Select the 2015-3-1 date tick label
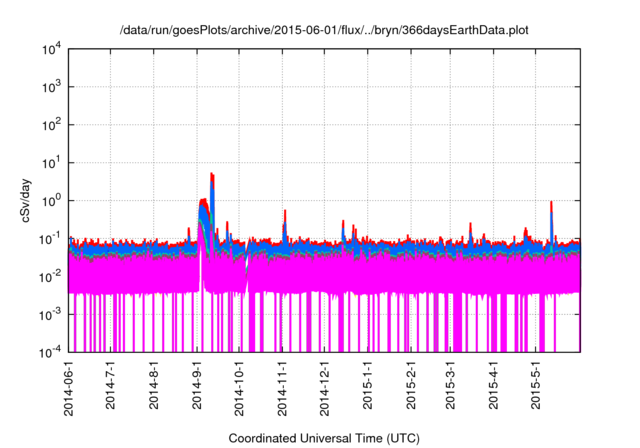Image resolution: width=640 pixels, height=448 pixels. [x=451, y=386]
